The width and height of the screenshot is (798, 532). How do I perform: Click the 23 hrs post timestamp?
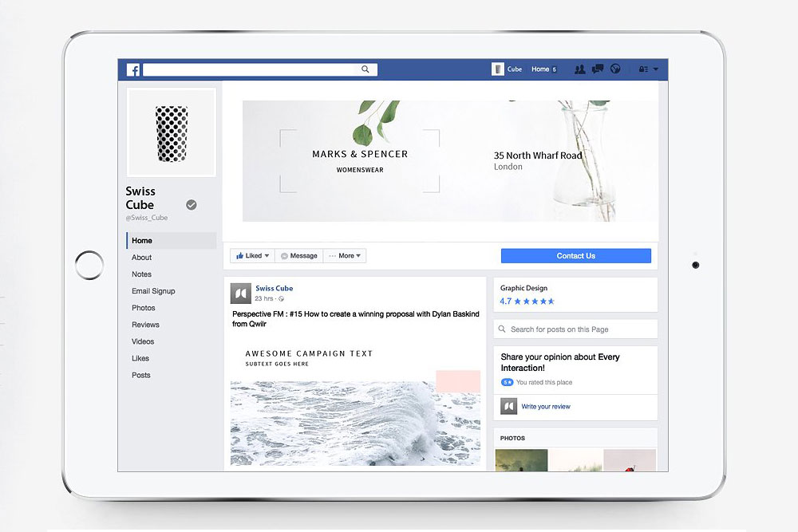[264, 298]
